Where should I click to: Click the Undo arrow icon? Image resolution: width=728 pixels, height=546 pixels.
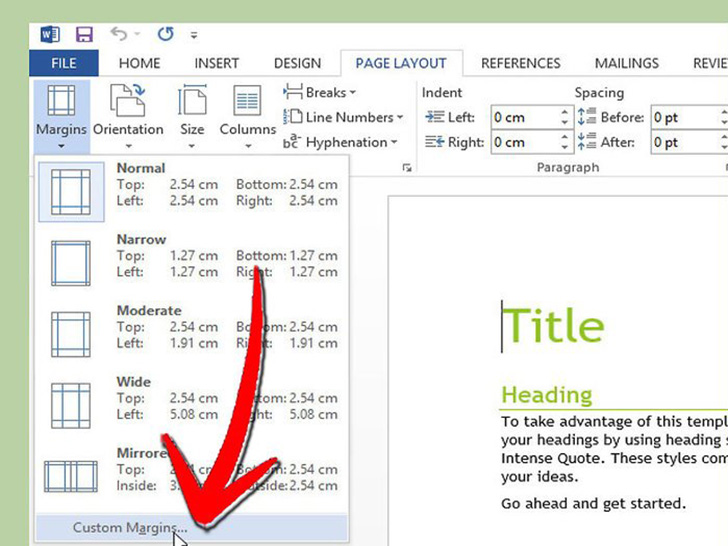tap(119, 34)
